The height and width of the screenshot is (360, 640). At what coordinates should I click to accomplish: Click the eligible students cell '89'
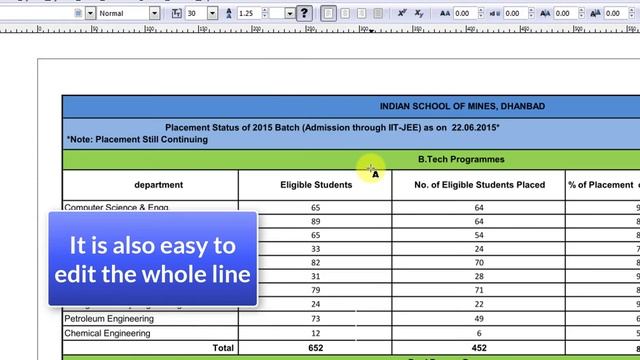316,222
